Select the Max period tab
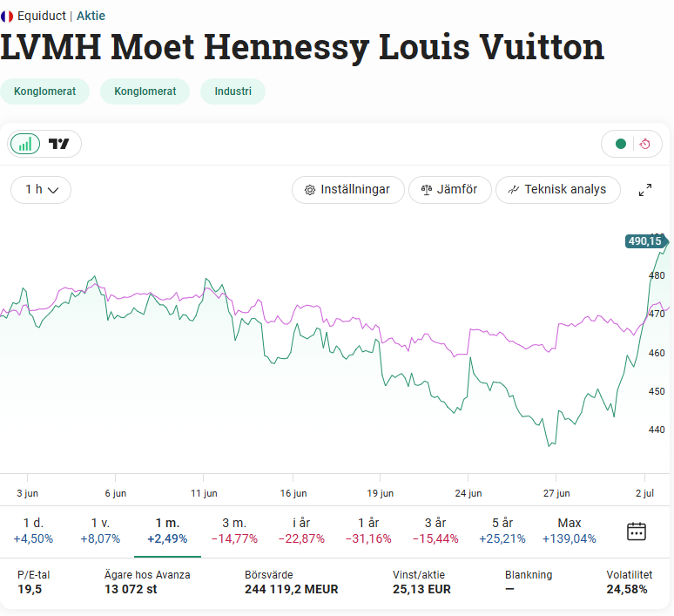Image resolution: width=674 pixels, height=616 pixels. click(x=570, y=531)
